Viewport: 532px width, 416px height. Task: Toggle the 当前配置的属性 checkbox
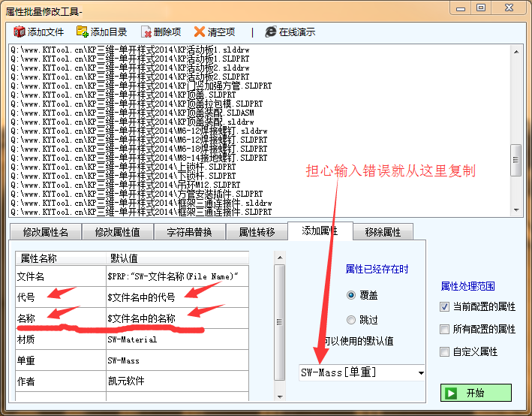click(x=444, y=306)
